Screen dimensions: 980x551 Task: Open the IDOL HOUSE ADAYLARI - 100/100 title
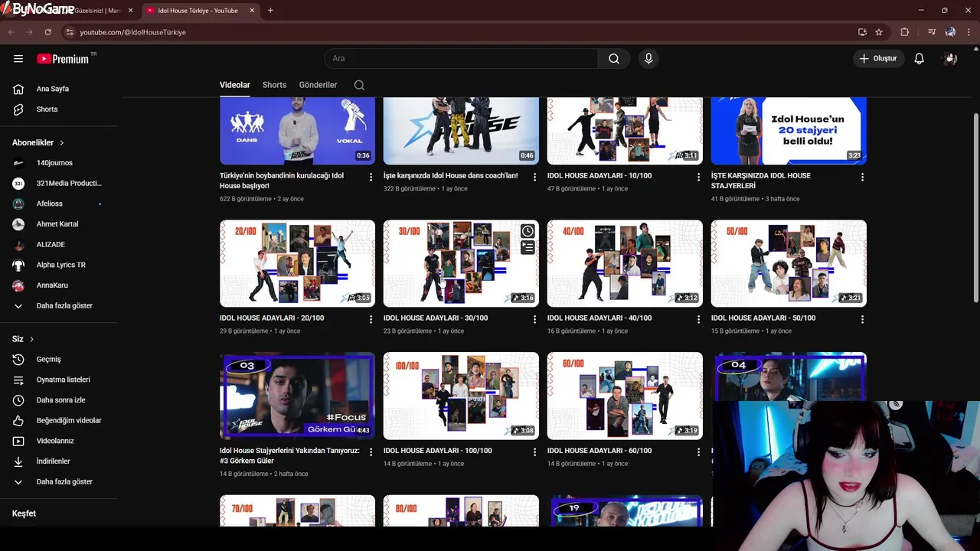[x=437, y=451]
